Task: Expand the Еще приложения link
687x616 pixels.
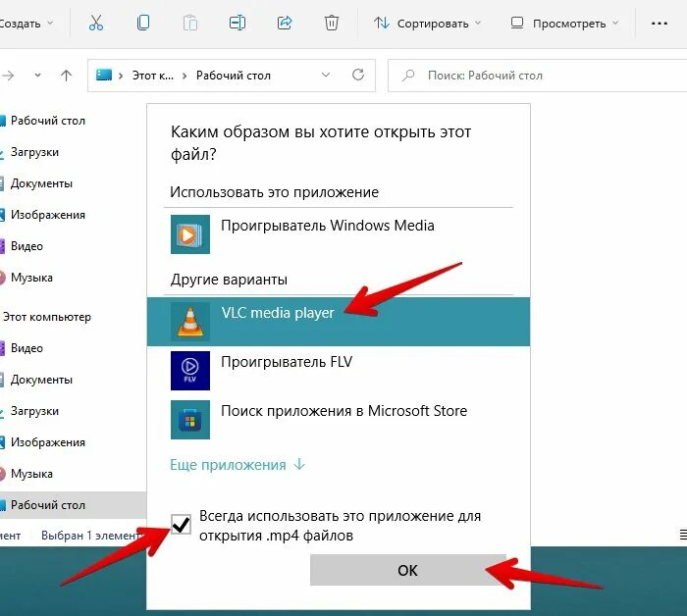Action: (238, 465)
